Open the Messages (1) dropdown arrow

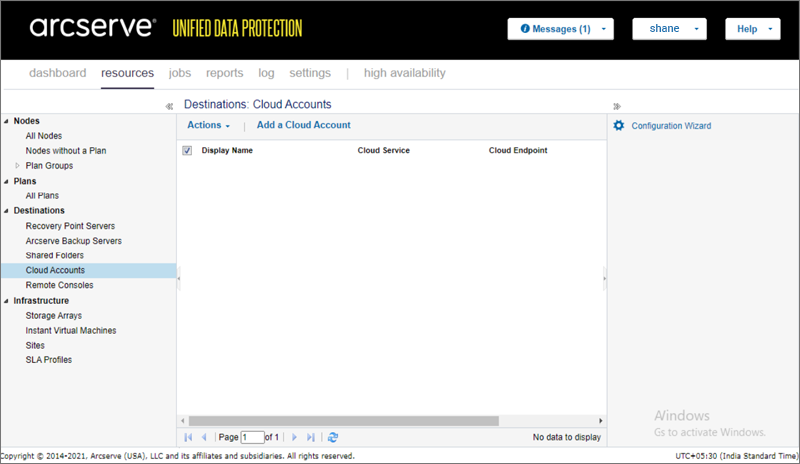(604, 29)
